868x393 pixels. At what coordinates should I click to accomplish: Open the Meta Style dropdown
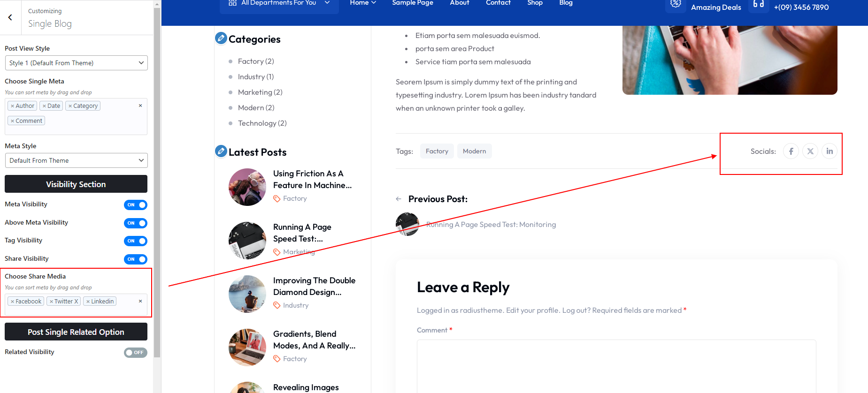[76, 160]
